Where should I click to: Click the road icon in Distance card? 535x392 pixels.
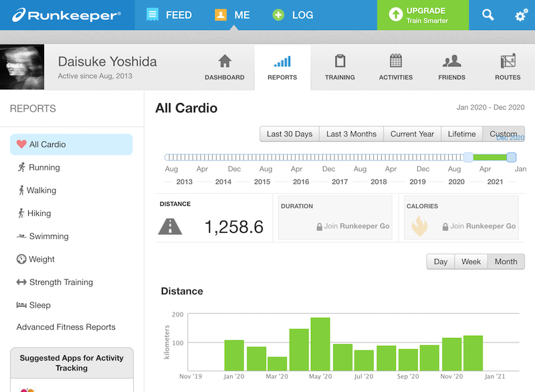pos(170,227)
